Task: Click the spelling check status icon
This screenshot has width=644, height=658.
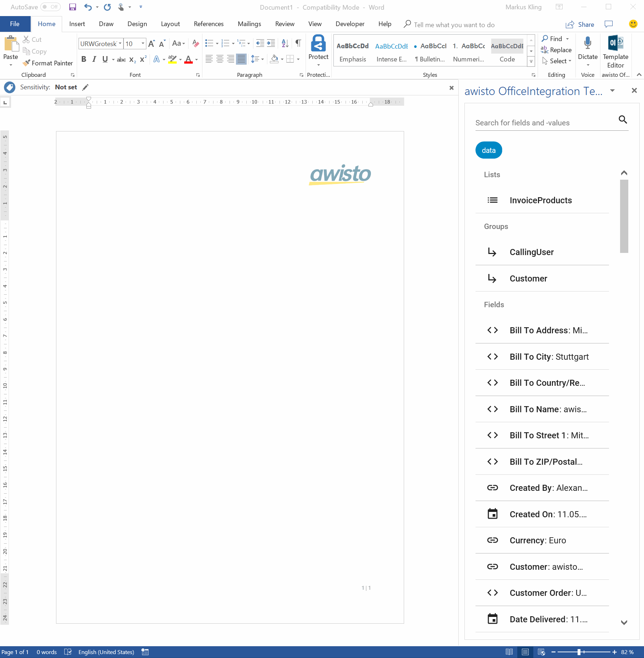Action: (x=68, y=652)
